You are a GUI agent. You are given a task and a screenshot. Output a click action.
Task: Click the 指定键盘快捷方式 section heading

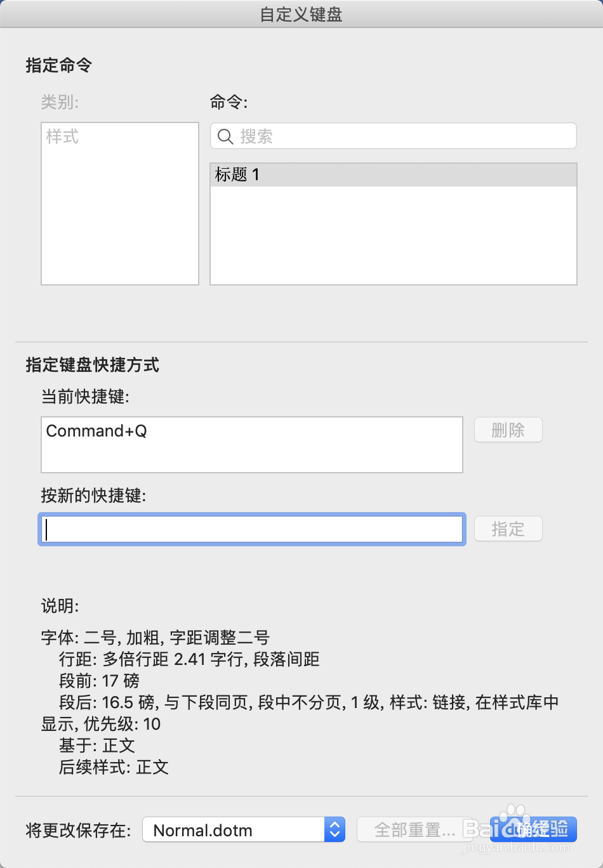[x=93, y=365]
